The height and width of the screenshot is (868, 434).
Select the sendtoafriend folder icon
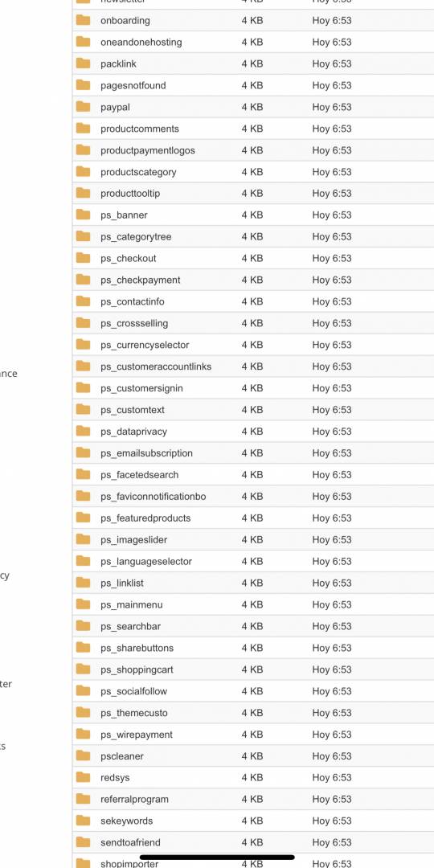pyautogui.click(x=83, y=842)
